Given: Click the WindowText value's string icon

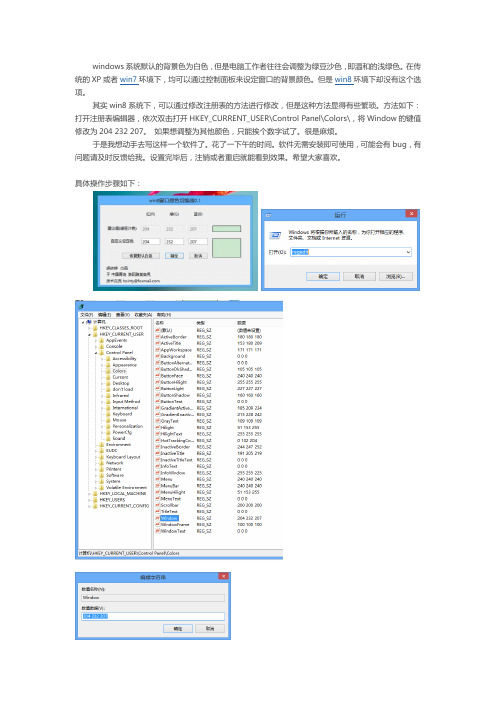Looking at the screenshot, I should (158, 531).
